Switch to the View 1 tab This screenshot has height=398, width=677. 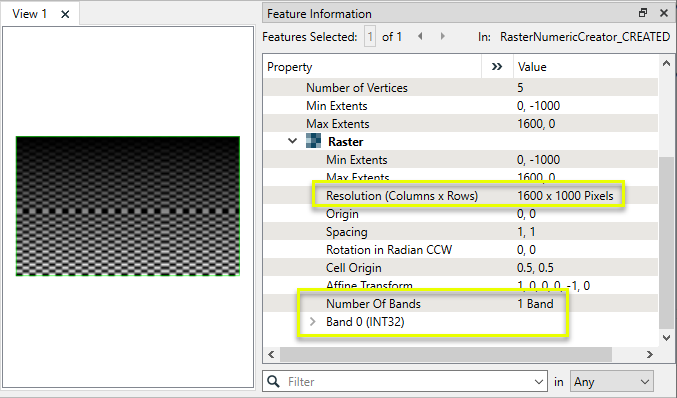pyautogui.click(x=29, y=14)
